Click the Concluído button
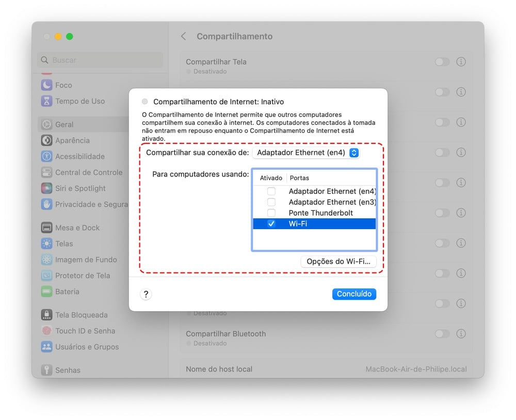 pos(354,294)
